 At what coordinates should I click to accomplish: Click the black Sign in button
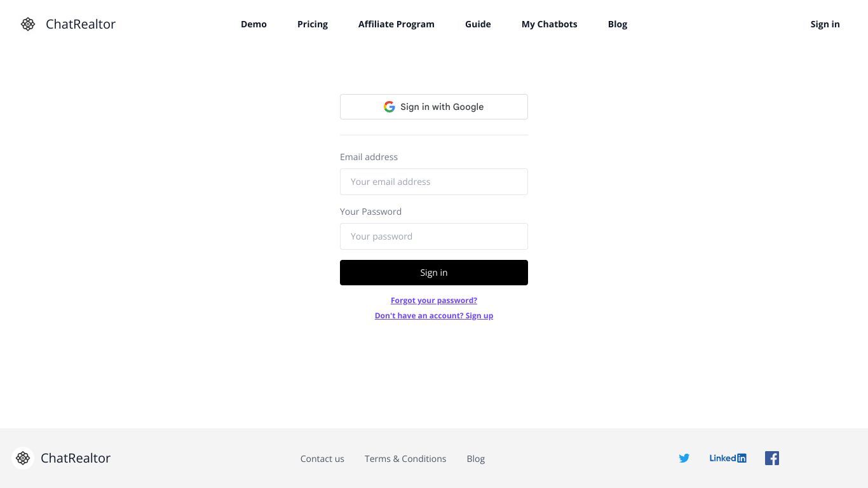[434, 273]
